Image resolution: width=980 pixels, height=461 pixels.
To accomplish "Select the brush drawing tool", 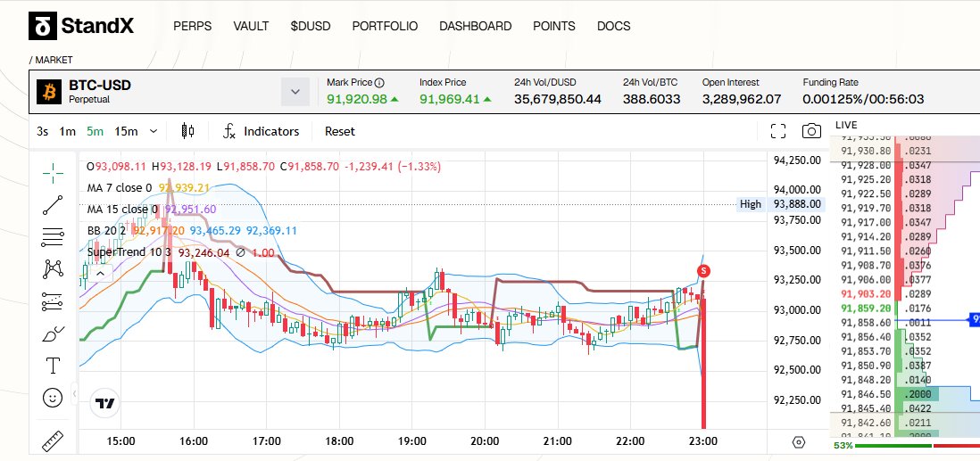I will (x=54, y=333).
